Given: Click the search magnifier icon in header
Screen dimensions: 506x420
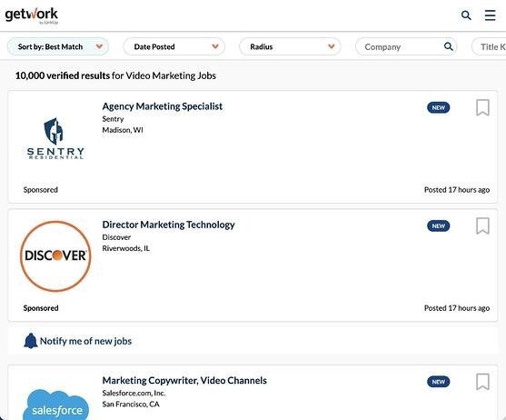Looking at the screenshot, I should 466,15.
